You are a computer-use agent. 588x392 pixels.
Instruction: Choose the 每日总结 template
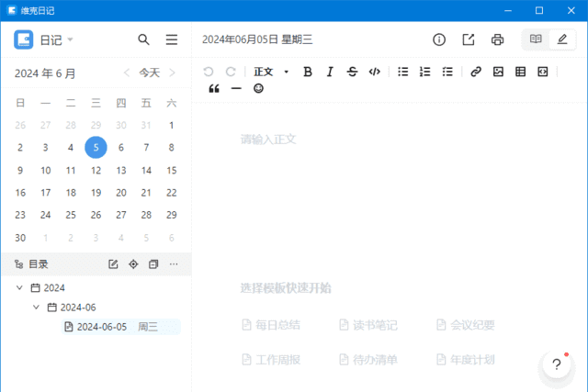[x=271, y=325]
